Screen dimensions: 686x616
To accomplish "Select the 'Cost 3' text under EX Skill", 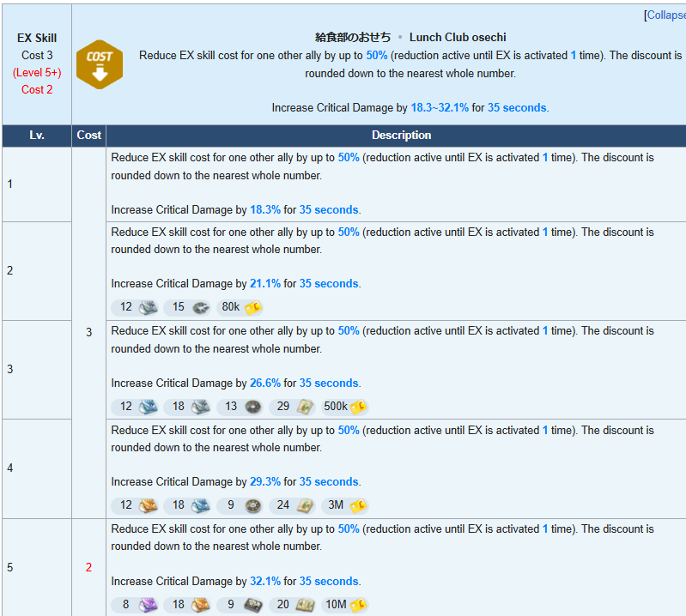I will point(37,56).
